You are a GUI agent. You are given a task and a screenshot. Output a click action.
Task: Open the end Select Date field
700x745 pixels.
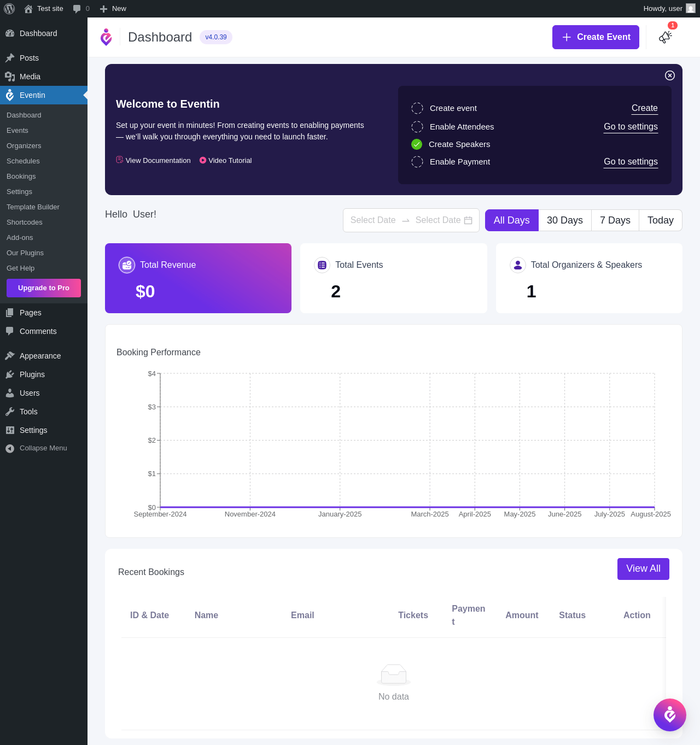[x=438, y=220]
